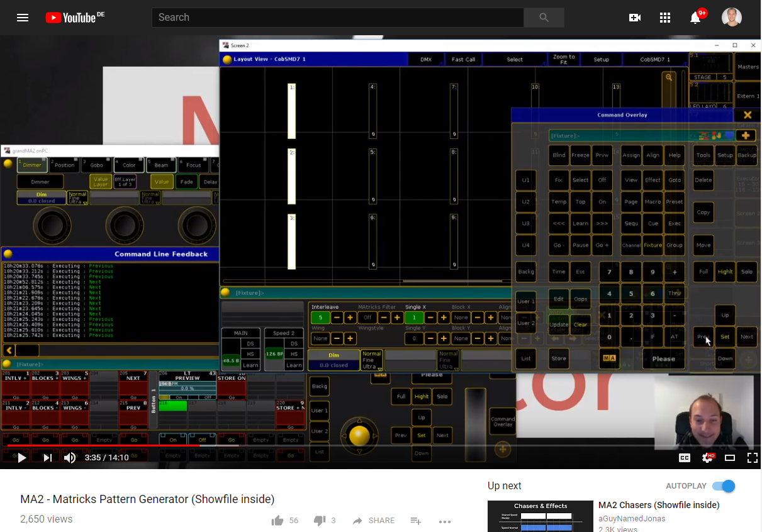Open the CobSMD7 1 layout selector
Screen dimensions: 762x532
pyautogui.click(x=655, y=60)
